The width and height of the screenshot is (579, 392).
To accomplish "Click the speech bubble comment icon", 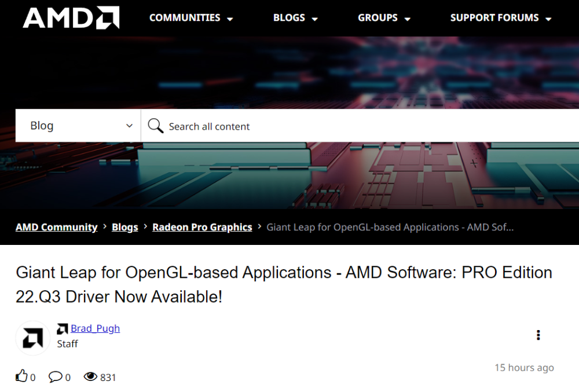I will pos(55,377).
